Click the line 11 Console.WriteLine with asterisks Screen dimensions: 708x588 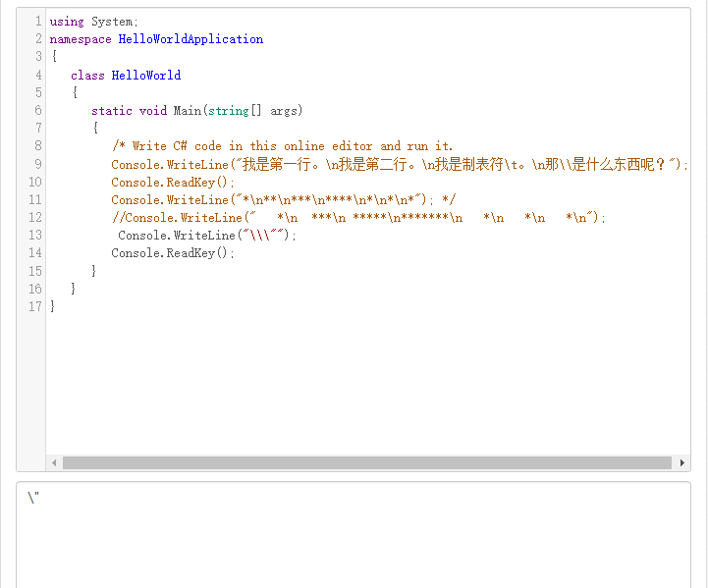click(x=284, y=199)
